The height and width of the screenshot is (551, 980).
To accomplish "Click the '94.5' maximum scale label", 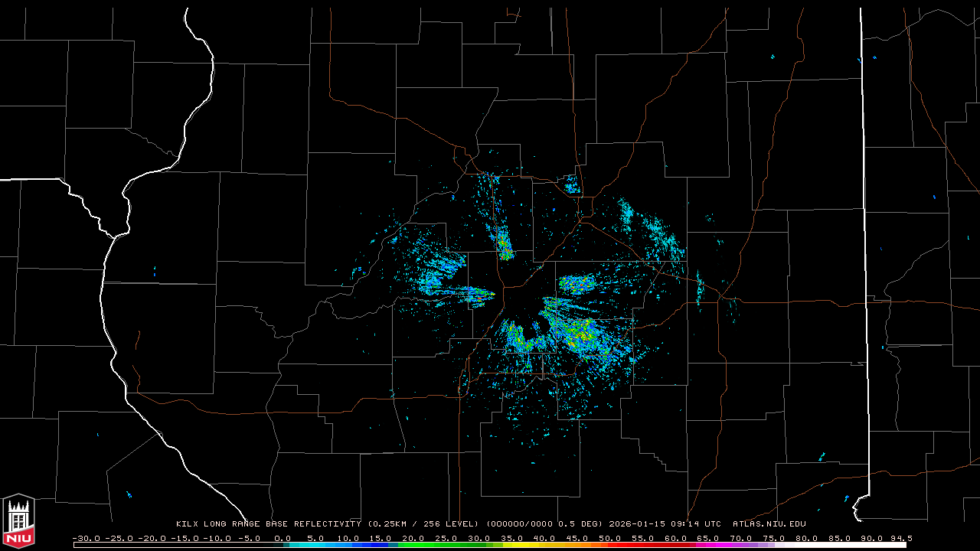I will 900,538.
